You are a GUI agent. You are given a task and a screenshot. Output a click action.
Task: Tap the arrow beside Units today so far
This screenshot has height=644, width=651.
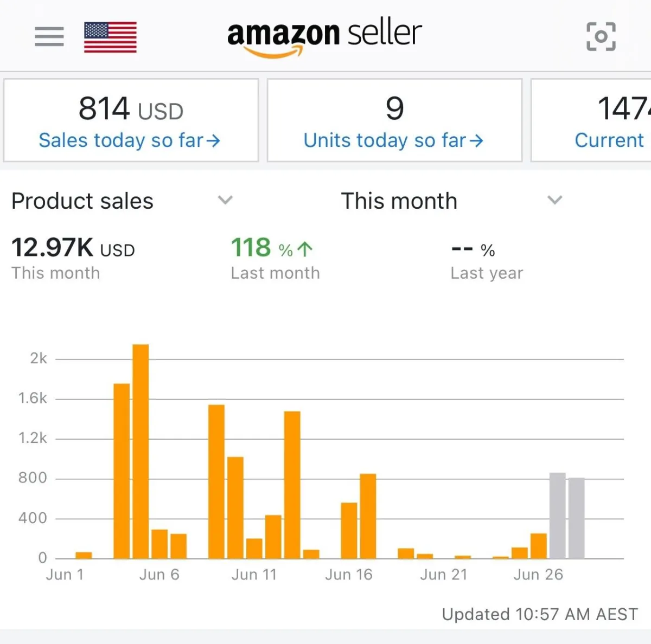476,141
